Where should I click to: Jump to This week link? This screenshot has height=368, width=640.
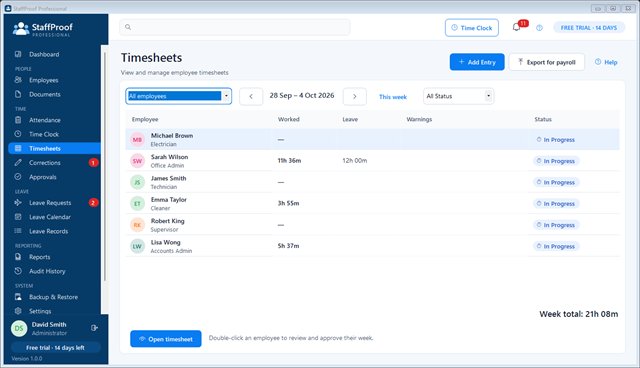coord(393,97)
